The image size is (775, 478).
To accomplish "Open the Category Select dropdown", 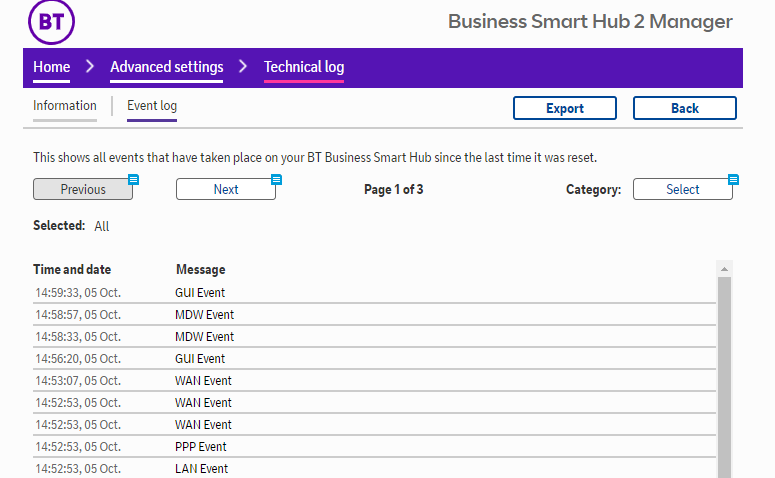I will point(683,189).
